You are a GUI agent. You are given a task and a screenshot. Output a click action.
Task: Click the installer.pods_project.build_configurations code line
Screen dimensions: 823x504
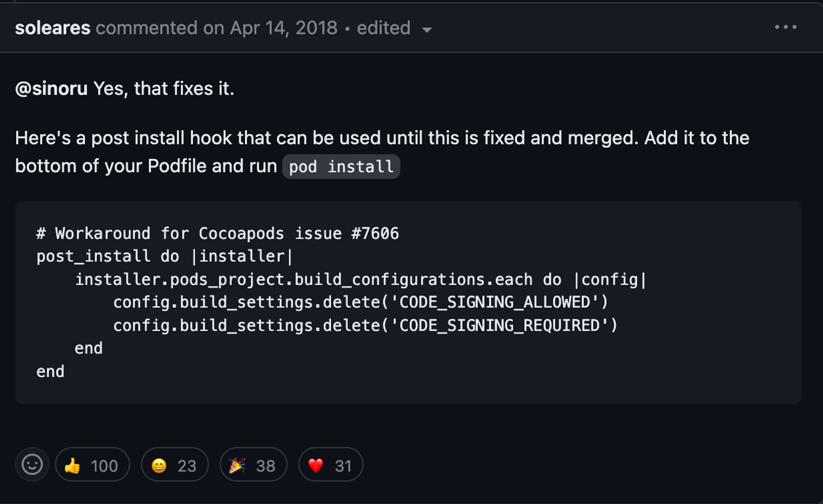[361, 280]
